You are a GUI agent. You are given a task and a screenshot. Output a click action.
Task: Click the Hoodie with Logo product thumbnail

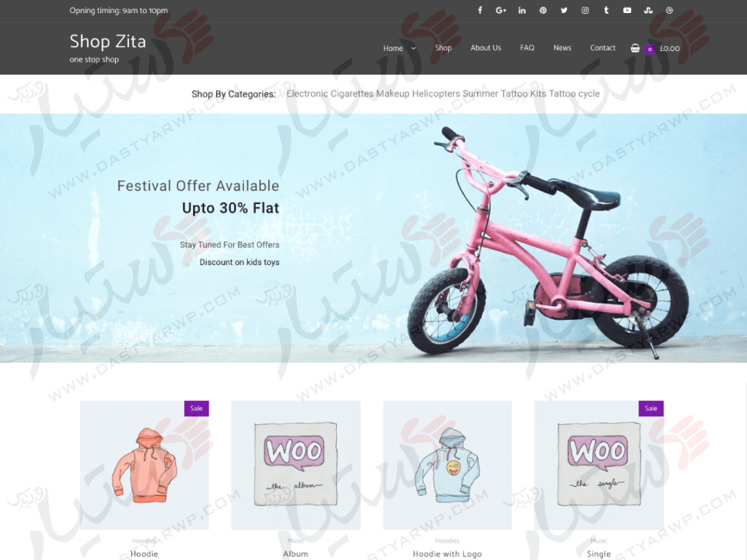447,465
